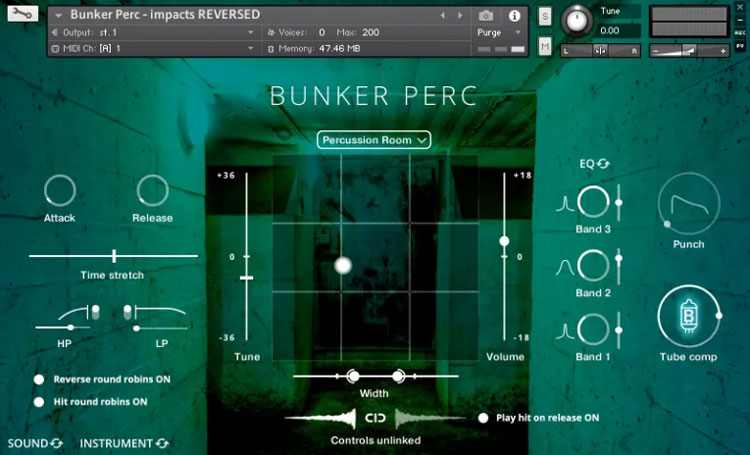The width and height of the screenshot is (750, 455).
Task: Open the MIDI Ch dropdown
Action: click(153, 48)
